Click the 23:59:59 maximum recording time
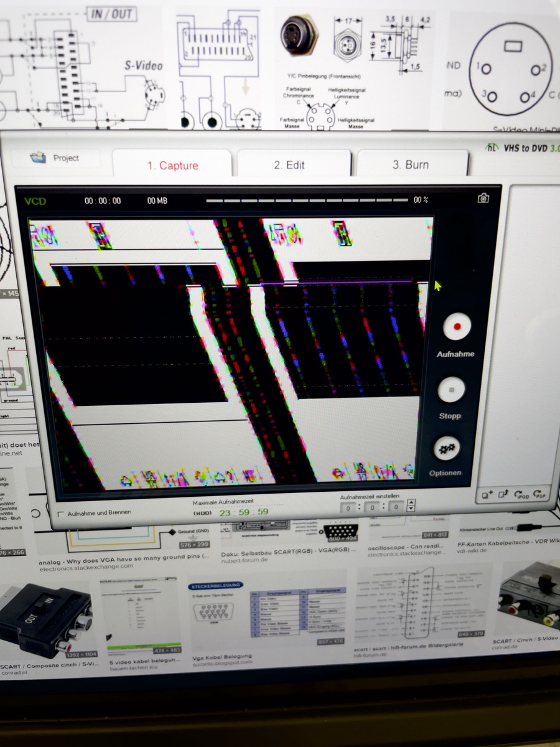The height and width of the screenshot is (747, 560). pos(243,512)
